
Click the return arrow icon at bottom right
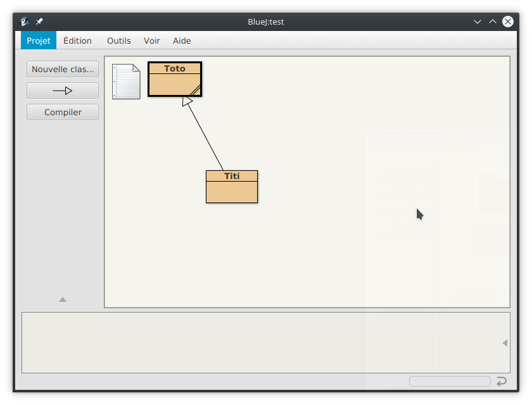501,381
